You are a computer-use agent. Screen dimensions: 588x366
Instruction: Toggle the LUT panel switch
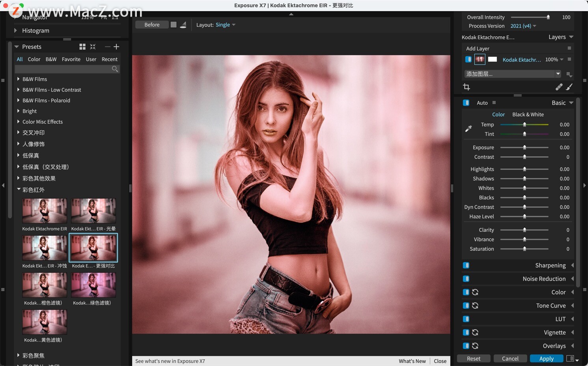tap(466, 319)
